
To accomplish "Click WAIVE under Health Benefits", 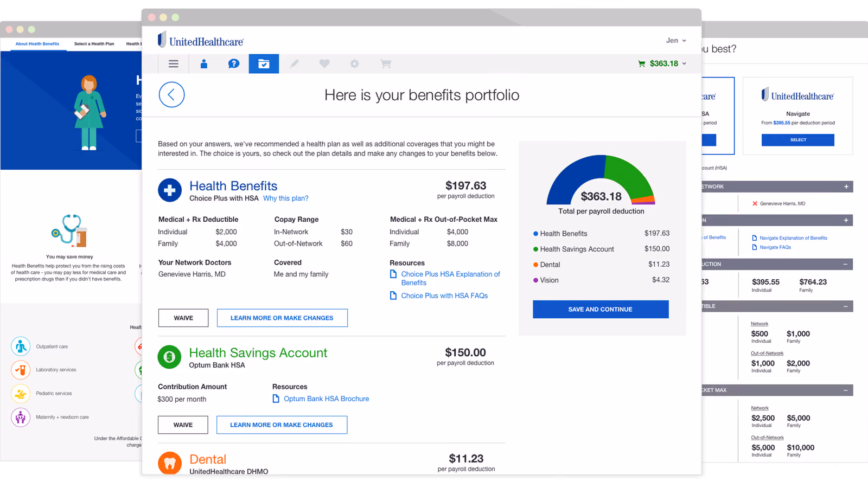I will coord(183,318).
